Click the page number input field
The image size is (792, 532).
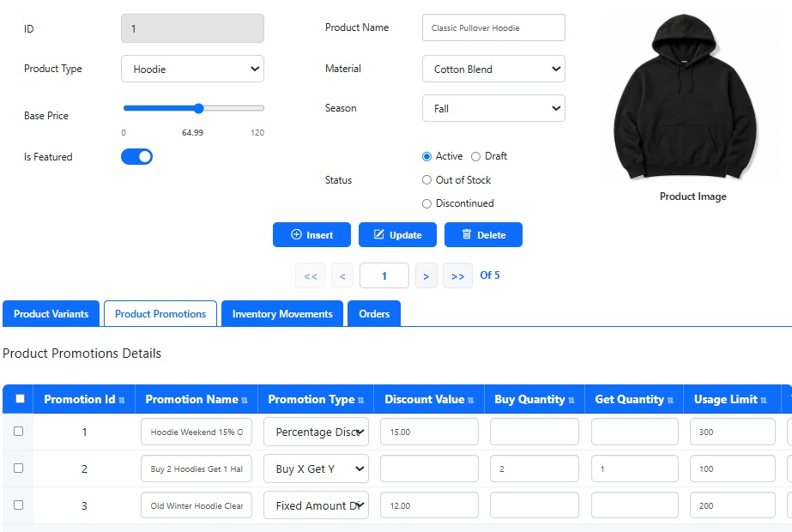point(384,275)
